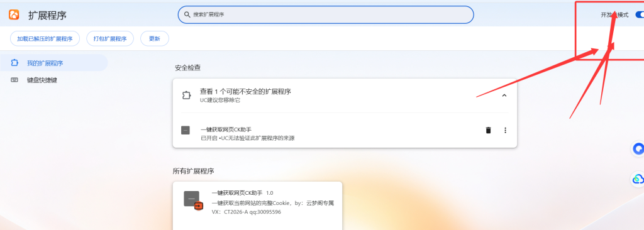Click the 所有扩展程序 section title
The width and height of the screenshot is (644, 230).
pyautogui.click(x=194, y=171)
